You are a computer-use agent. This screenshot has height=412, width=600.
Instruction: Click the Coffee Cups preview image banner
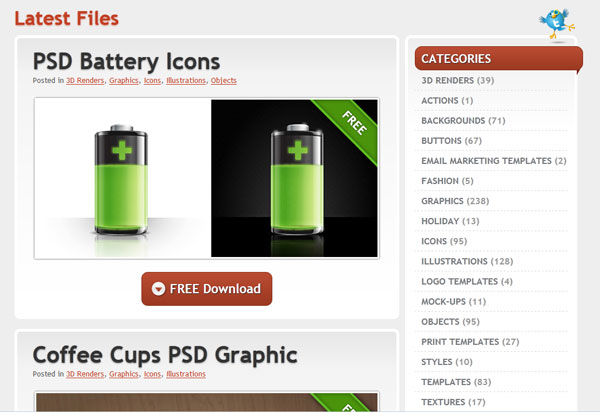click(207, 402)
